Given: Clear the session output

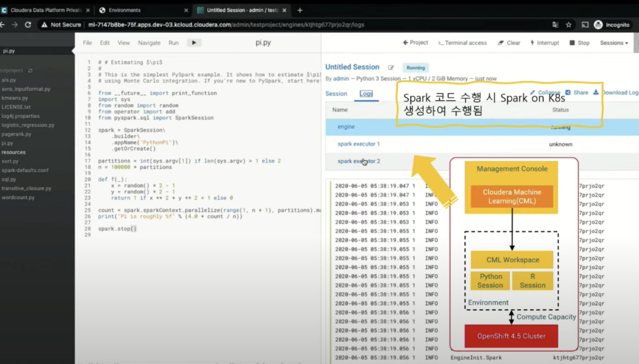Looking at the screenshot, I should [509, 43].
